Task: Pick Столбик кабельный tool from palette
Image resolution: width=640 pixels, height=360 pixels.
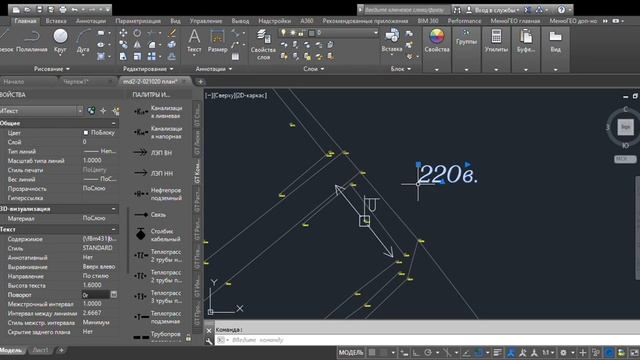Action: [158, 235]
